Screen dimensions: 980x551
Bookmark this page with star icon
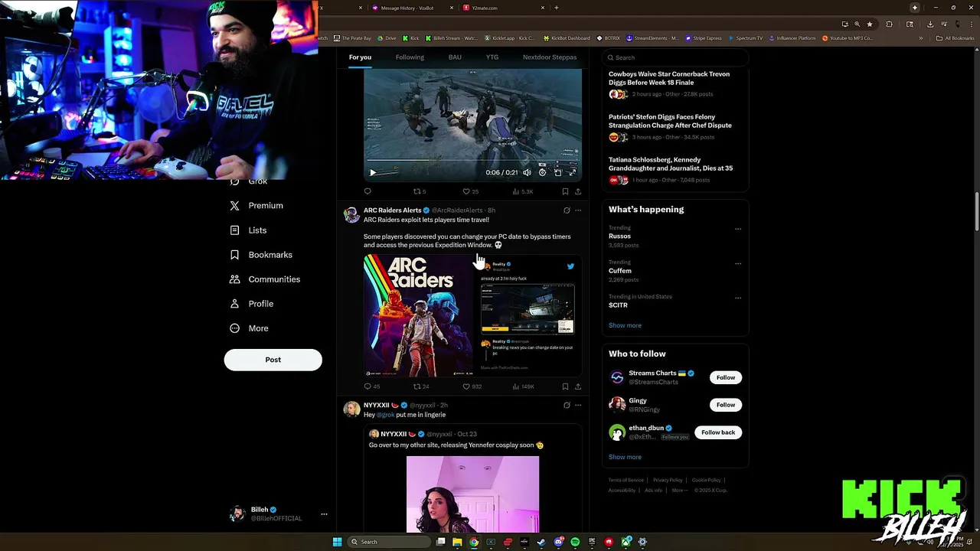point(870,24)
